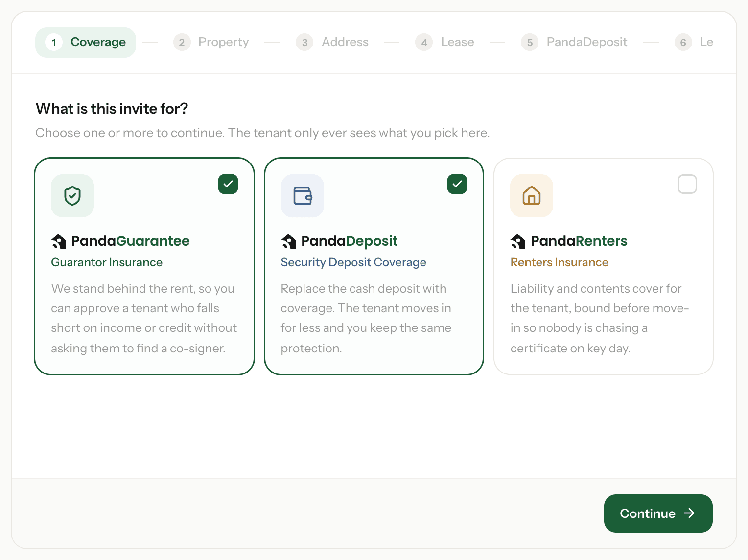
Task: Open step 5 PandaDeposit in stepper
Action: click(x=574, y=43)
